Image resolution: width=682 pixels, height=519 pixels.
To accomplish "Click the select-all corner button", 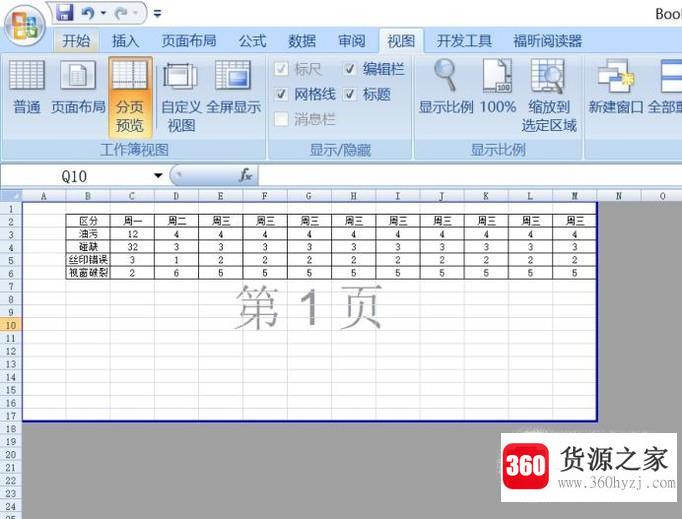I will click(11, 196).
